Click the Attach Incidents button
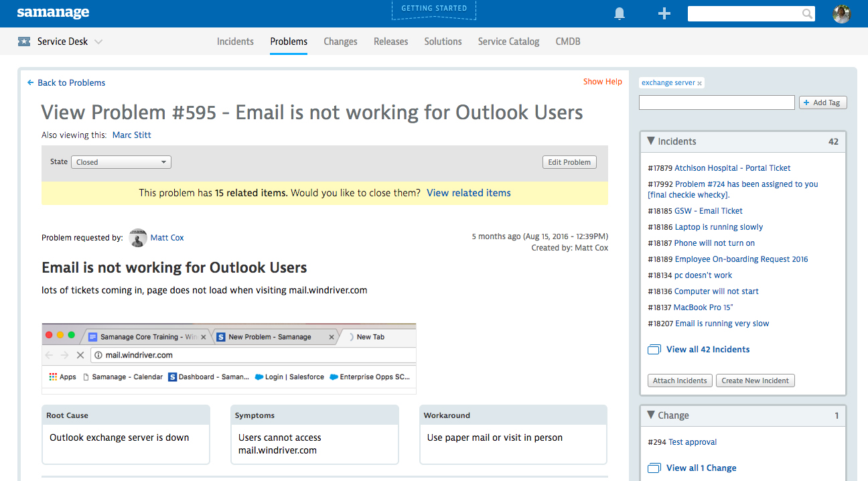Screen dimensions: 868x481 (680, 381)
